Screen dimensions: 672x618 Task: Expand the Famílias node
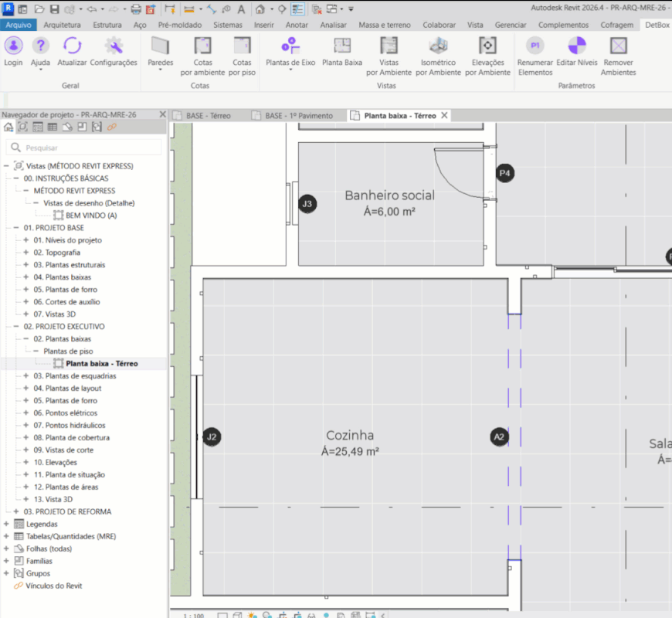(6, 561)
